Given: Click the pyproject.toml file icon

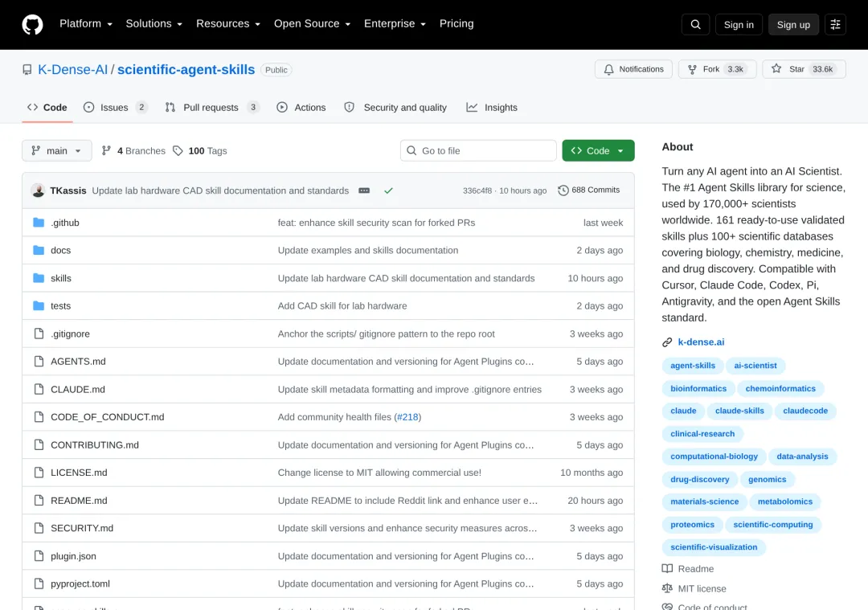Looking at the screenshot, I should point(39,583).
